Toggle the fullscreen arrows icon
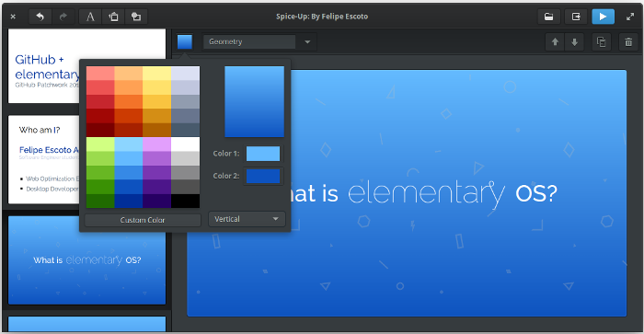644x334 pixels. (630, 17)
